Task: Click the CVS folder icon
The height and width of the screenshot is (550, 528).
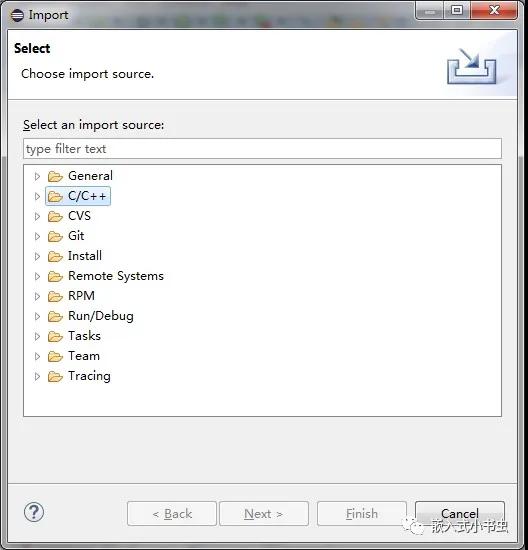Action: 55,216
